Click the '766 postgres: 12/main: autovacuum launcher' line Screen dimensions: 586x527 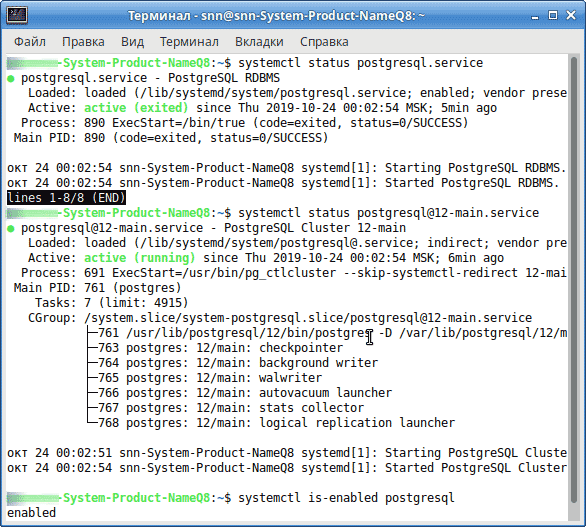pos(245,393)
